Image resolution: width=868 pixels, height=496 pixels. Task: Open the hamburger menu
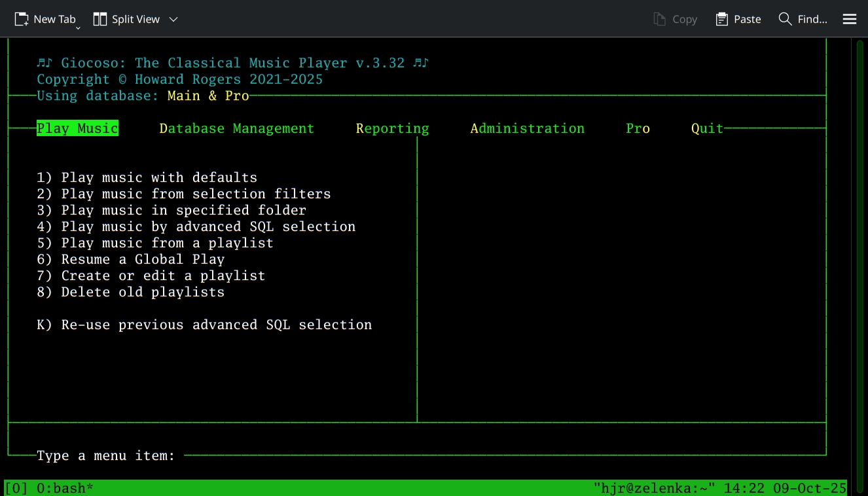coord(849,19)
